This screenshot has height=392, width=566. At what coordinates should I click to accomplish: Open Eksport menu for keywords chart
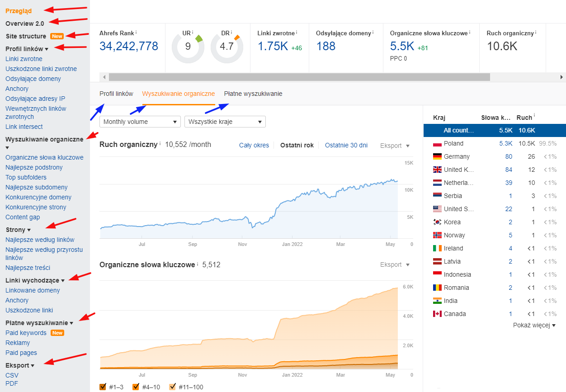coord(395,264)
